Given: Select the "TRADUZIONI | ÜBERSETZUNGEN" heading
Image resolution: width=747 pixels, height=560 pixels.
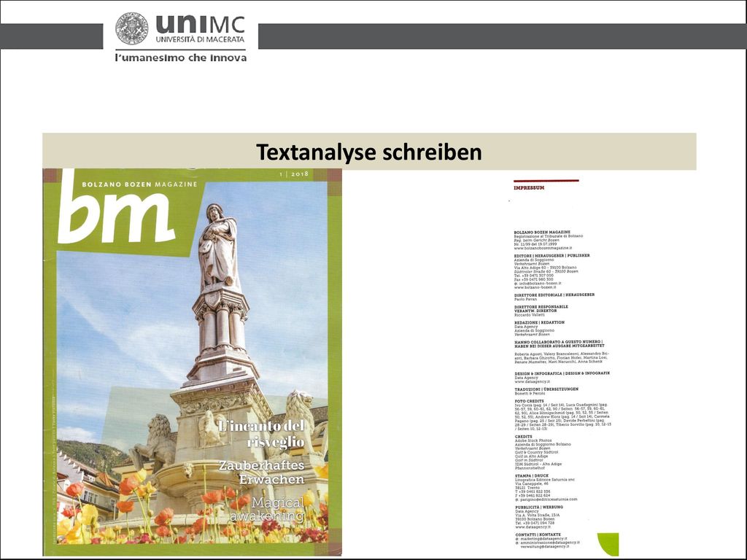Looking at the screenshot, I should pos(546,389).
